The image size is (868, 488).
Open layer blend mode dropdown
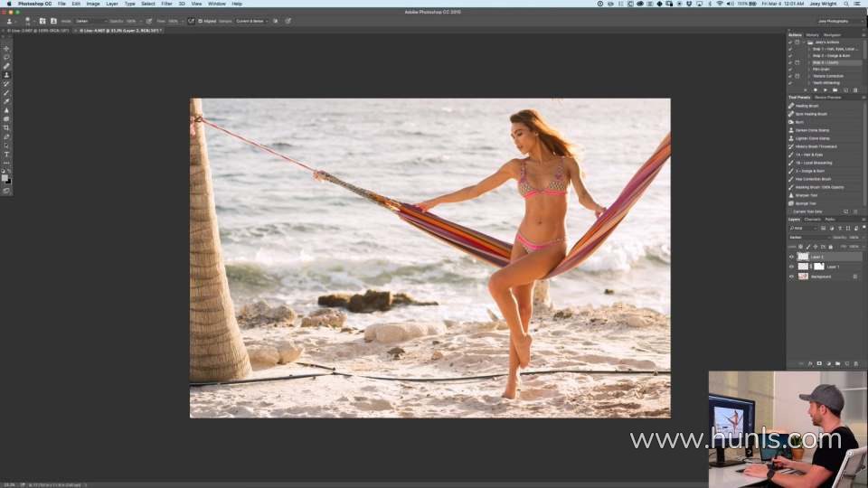coord(809,238)
